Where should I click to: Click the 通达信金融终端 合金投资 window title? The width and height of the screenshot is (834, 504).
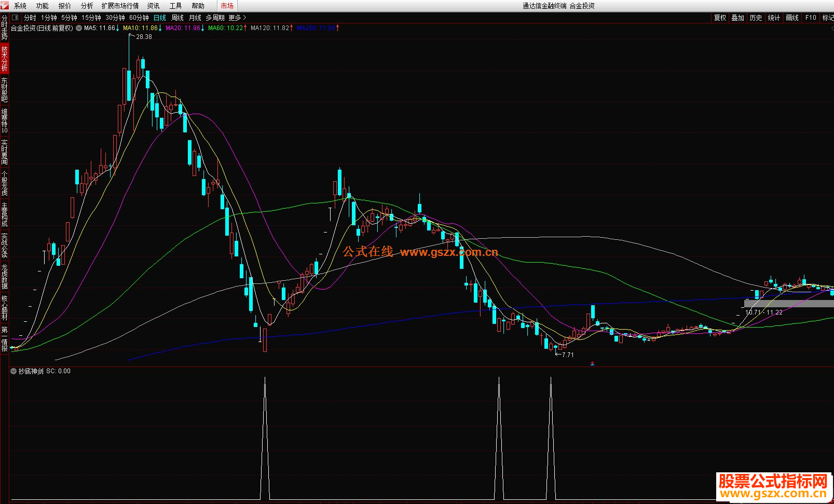(558, 6)
